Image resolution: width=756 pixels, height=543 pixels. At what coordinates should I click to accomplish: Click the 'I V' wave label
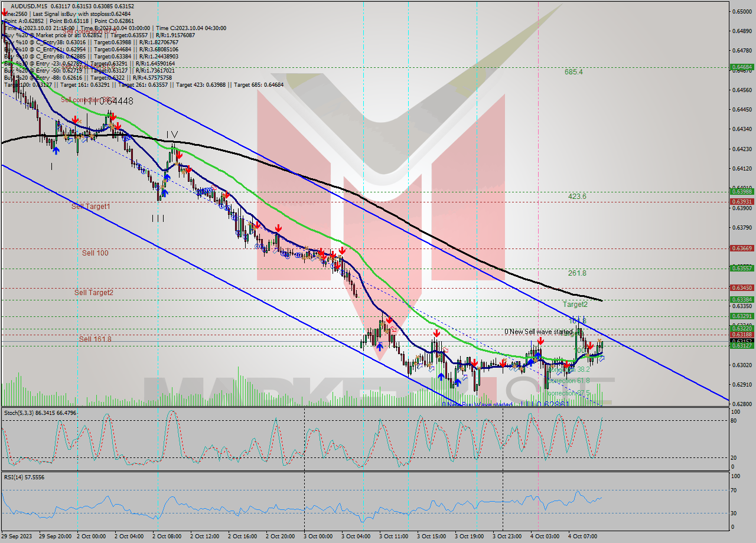click(171, 135)
